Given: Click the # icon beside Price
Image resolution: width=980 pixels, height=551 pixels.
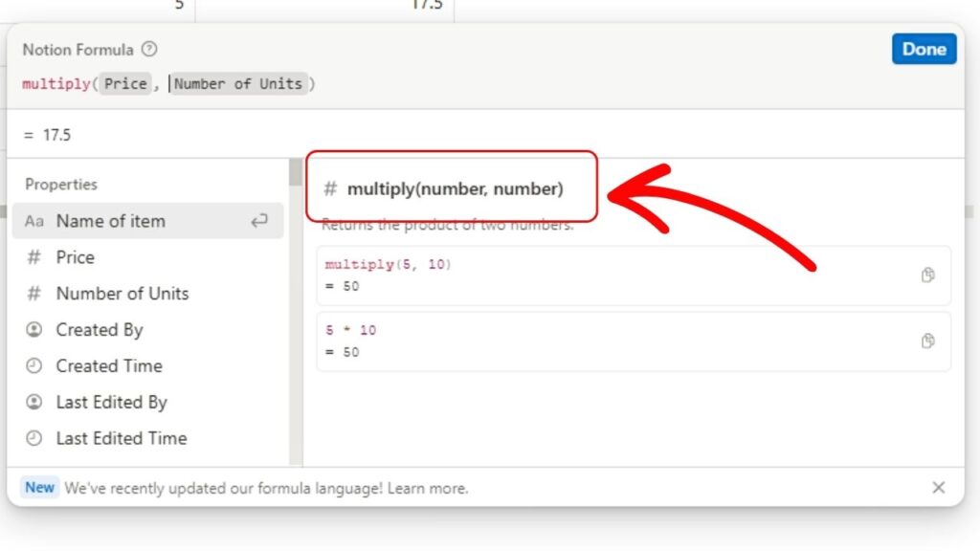Looking at the screenshot, I should click(34, 256).
